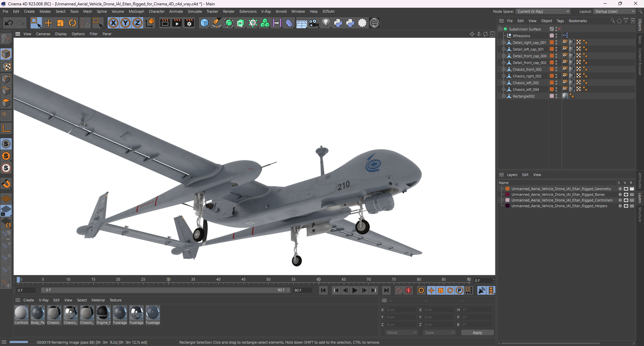
Task: Collapse Subdivision Surface tree node
Action: [x=500, y=29]
